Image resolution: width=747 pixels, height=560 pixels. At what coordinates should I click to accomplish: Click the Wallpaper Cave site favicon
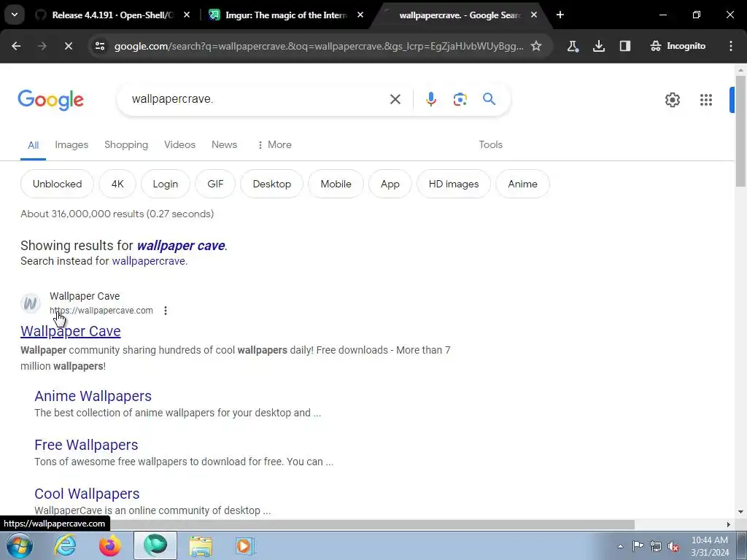(x=31, y=303)
